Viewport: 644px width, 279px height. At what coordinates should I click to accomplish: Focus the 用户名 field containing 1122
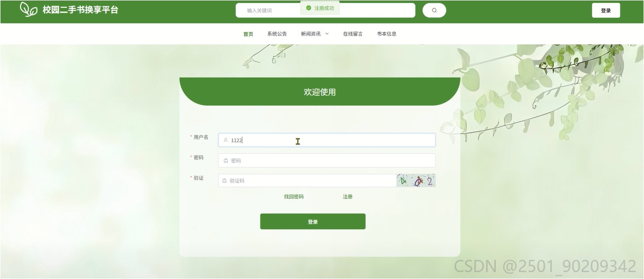point(327,140)
